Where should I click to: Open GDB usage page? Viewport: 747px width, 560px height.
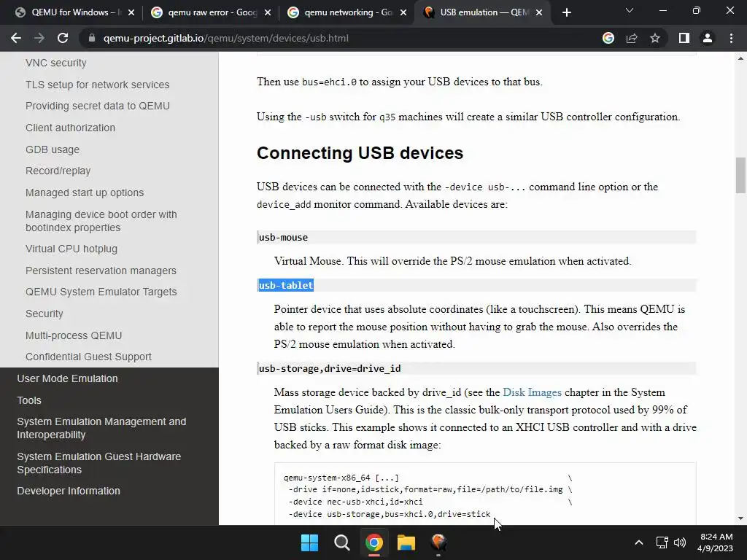[53, 149]
